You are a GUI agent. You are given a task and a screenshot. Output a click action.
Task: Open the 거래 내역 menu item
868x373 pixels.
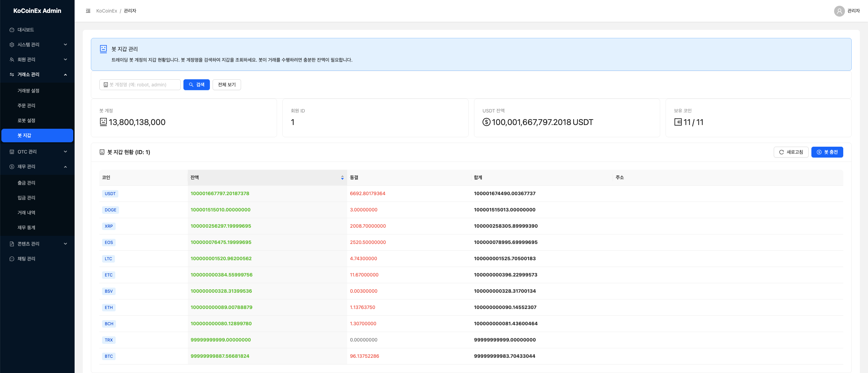tap(37, 213)
